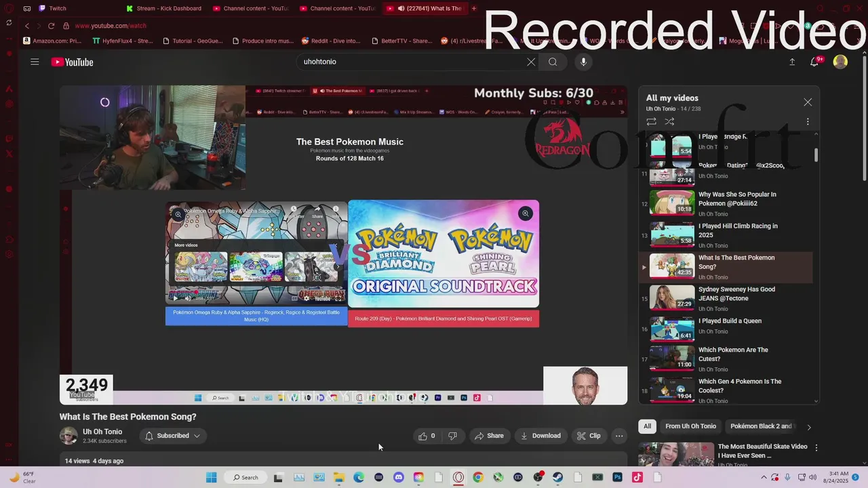Click the youtube.com/watch address bar

click(x=111, y=26)
